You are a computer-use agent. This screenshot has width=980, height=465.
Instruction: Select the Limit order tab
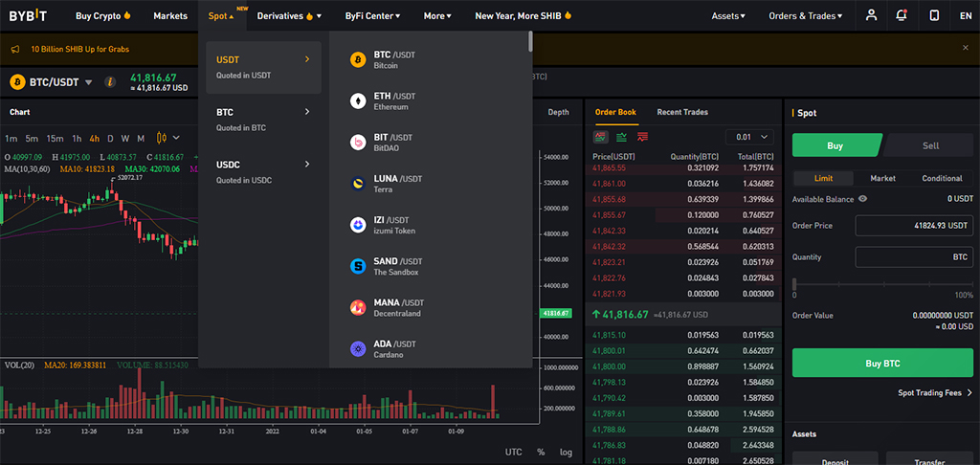(823, 178)
